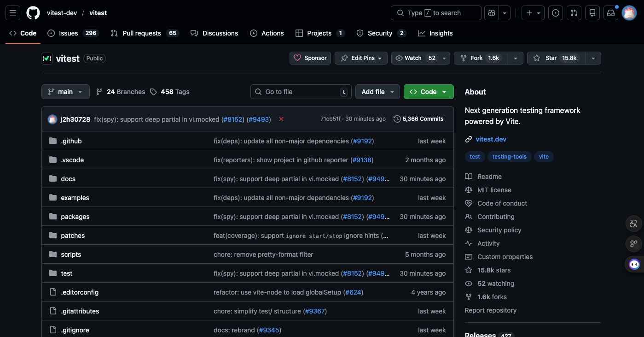Click the vite topic tag
Image resolution: width=644 pixels, height=337 pixels.
tap(544, 157)
